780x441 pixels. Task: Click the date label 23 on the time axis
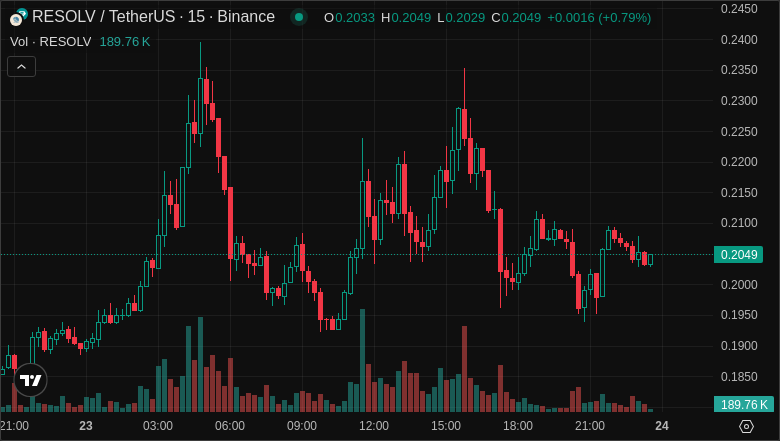(x=86, y=426)
